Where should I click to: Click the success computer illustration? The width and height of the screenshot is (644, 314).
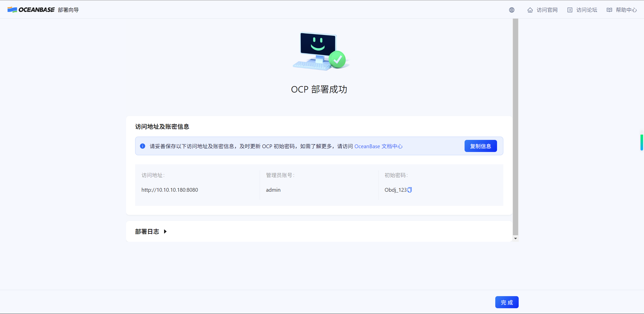pyautogui.click(x=321, y=51)
